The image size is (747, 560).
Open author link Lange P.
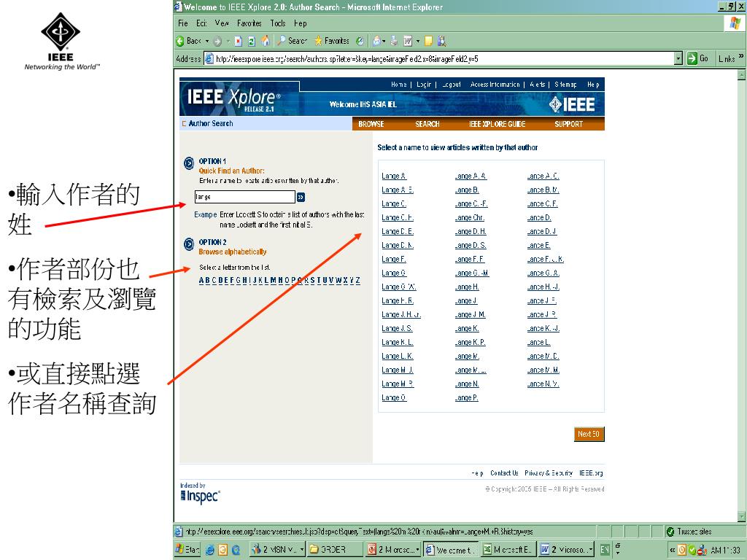(466, 397)
